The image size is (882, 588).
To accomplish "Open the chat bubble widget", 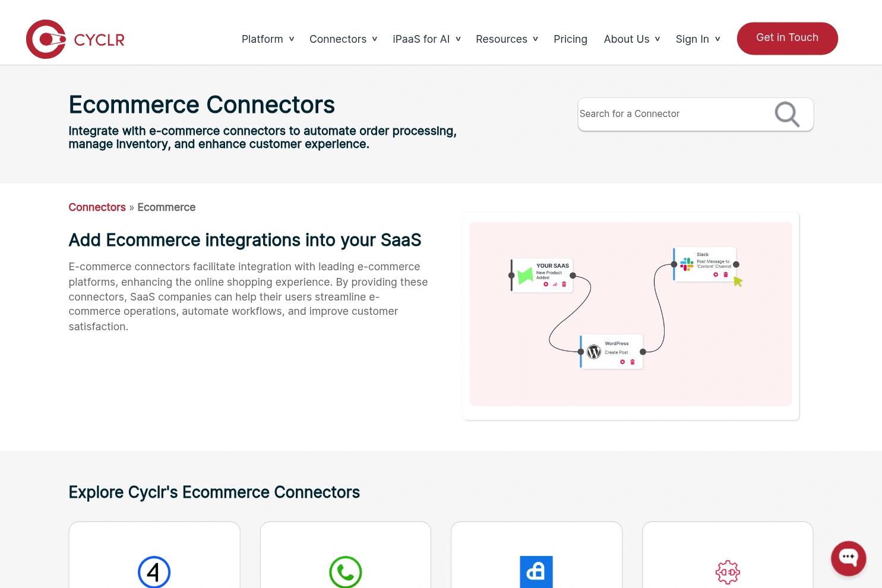I will (848, 558).
